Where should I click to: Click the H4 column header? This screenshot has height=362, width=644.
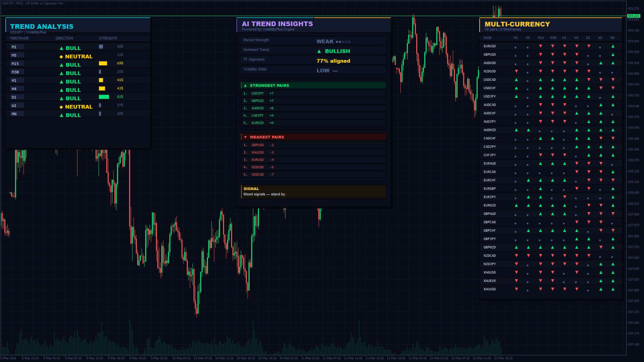[x=576, y=38]
